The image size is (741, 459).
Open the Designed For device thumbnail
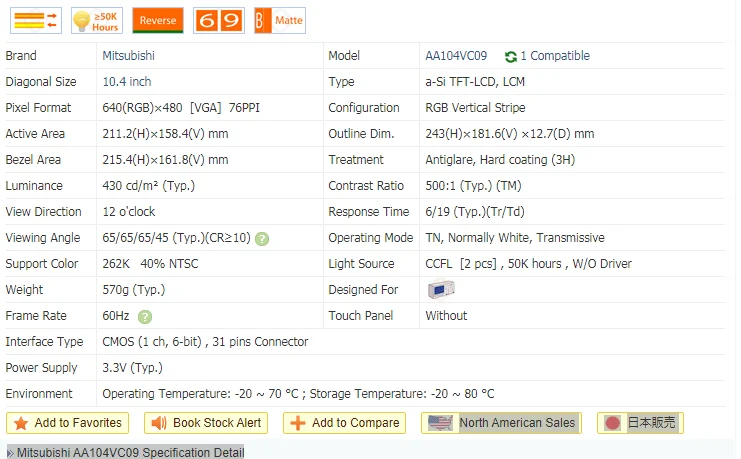(441, 289)
